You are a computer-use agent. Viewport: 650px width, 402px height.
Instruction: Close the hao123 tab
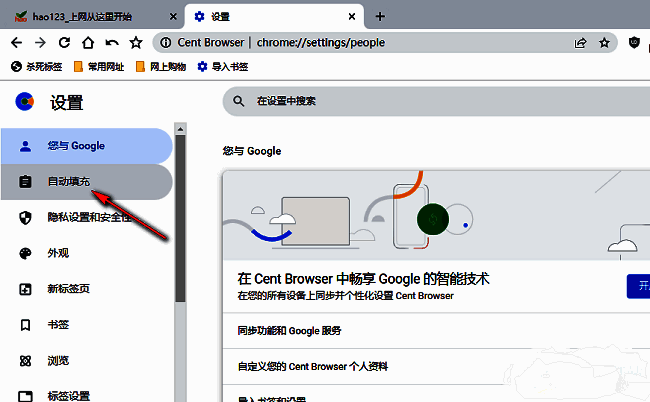[172, 17]
